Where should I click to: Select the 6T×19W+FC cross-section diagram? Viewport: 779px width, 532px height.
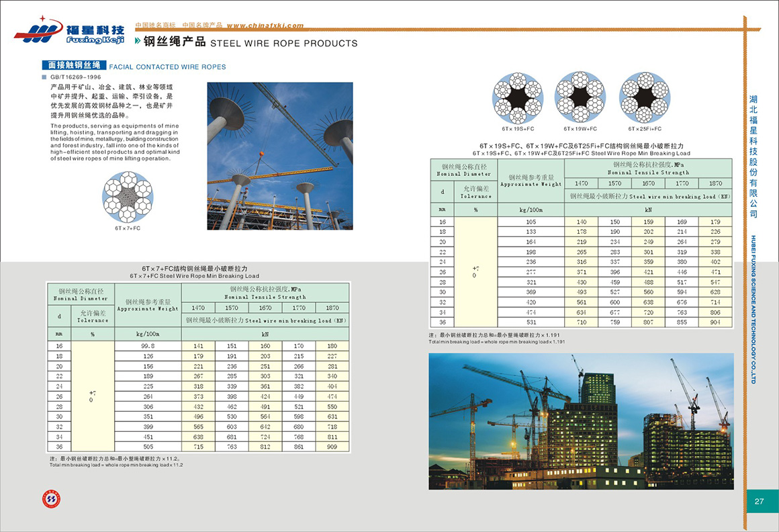click(580, 96)
